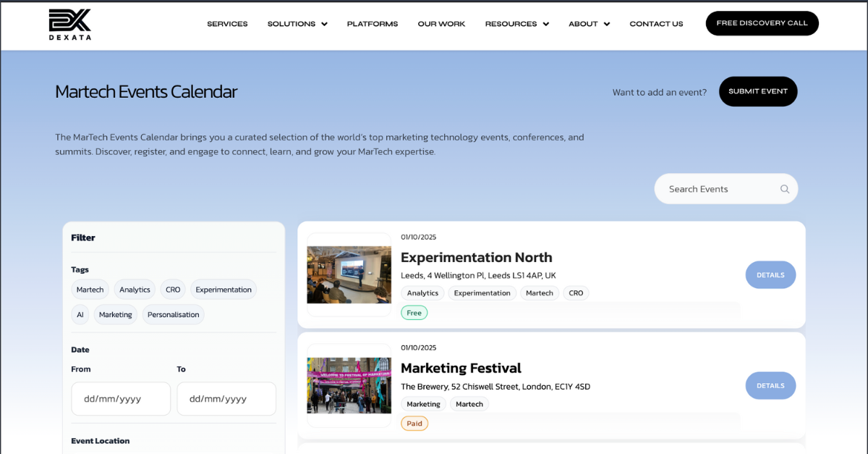Click the Free Discovery Call button
The height and width of the screenshot is (454, 868).
pyautogui.click(x=762, y=22)
